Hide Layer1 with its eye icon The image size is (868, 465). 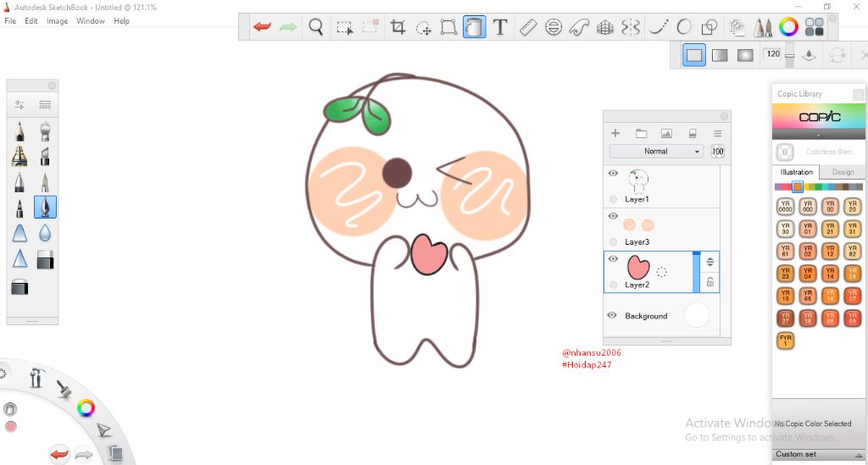(613, 173)
